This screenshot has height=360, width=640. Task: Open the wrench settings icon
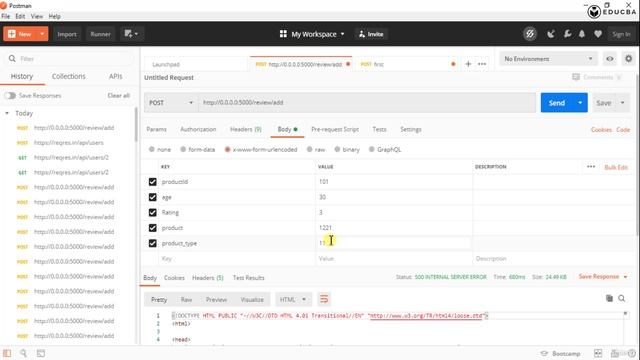[x=567, y=34]
